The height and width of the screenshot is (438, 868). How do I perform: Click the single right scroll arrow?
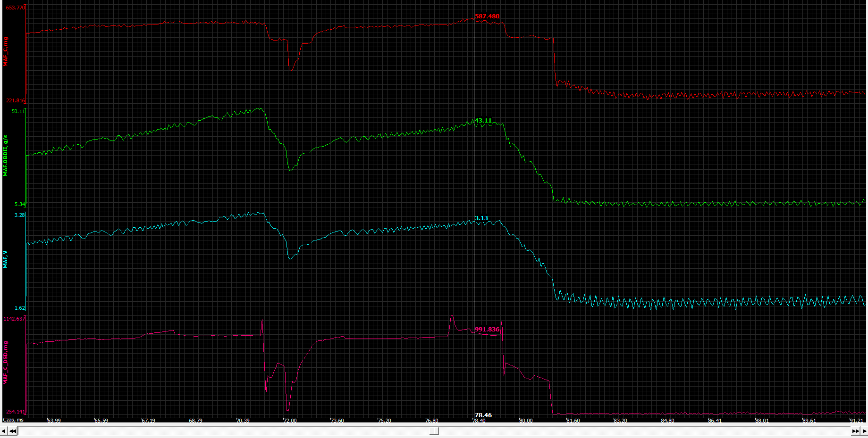[x=864, y=431]
